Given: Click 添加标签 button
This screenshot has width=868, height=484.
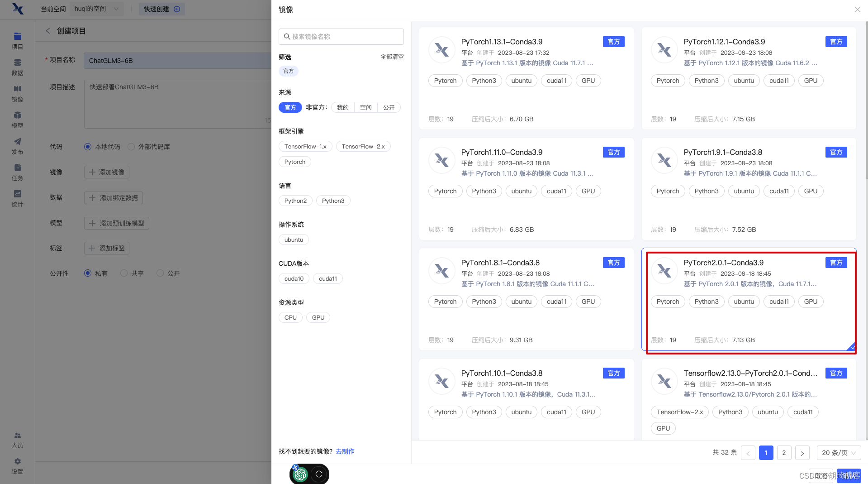Looking at the screenshot, I should click(x=107, y=248).
